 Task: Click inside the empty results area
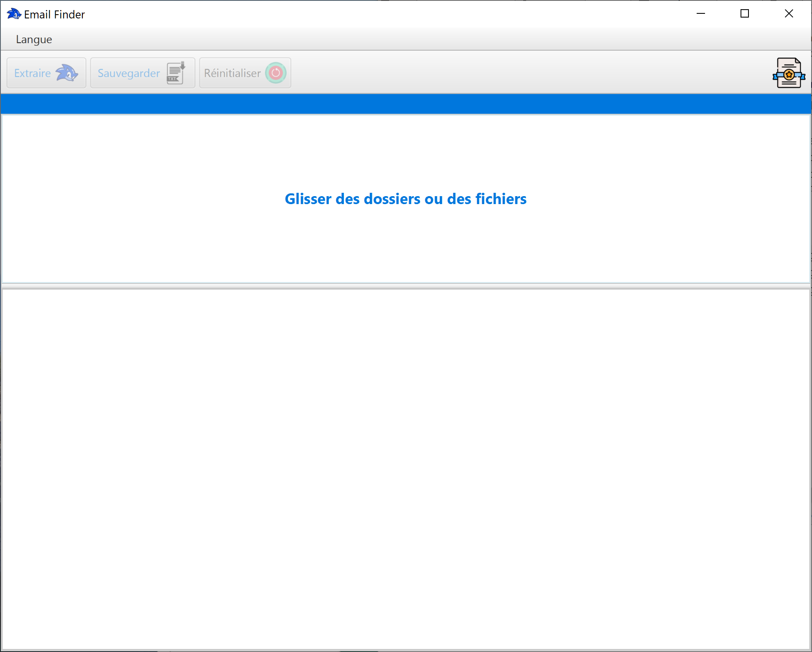pos(406,469)
